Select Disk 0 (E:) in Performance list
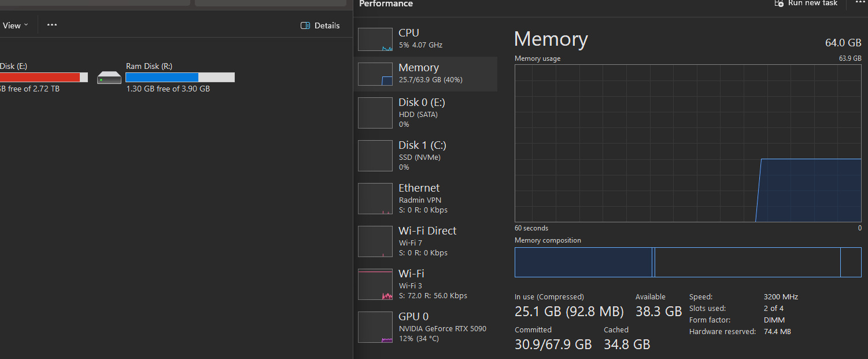868x359 pixels. click(425, 113)
